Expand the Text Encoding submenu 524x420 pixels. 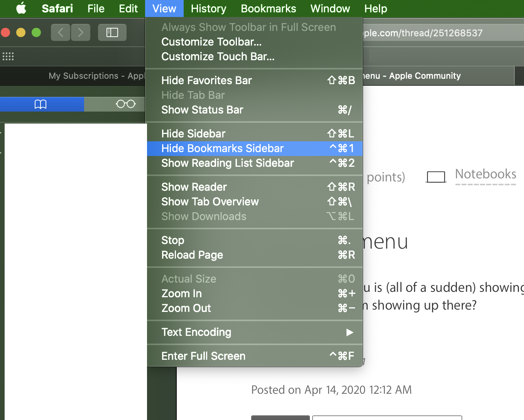pyautogui.click(x=255, y=332)
